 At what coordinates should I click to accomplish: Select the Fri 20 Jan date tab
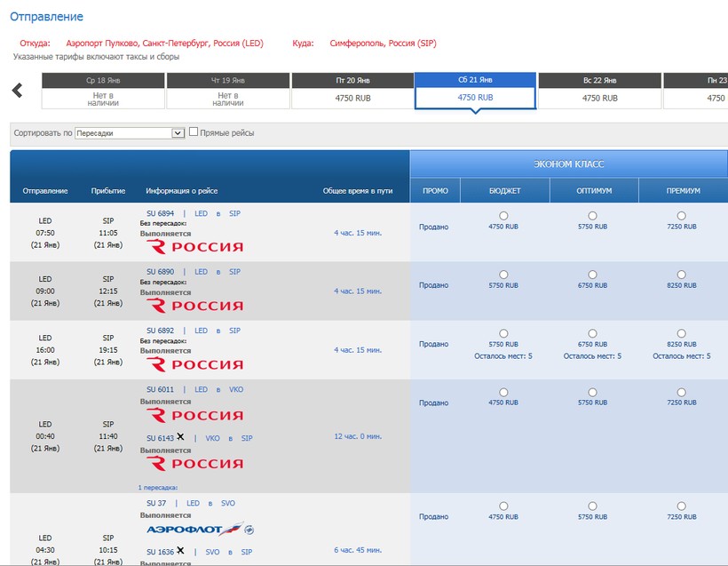[352, 90]
